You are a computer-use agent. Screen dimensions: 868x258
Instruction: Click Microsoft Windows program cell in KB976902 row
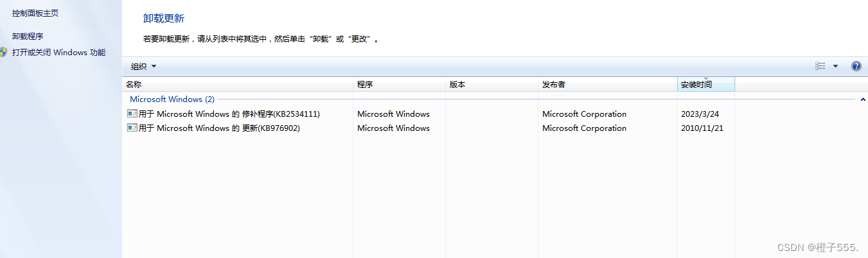[393, 128]
